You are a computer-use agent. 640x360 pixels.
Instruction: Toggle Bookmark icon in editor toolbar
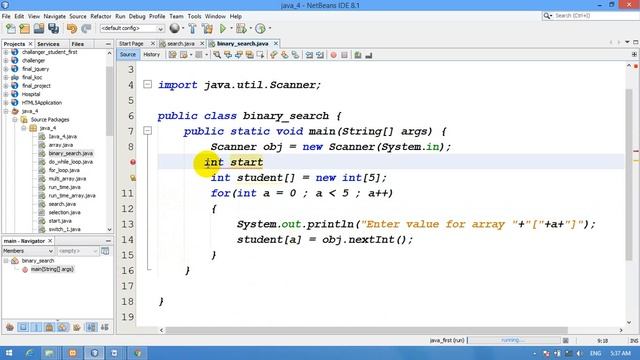[x=295, y=55]
